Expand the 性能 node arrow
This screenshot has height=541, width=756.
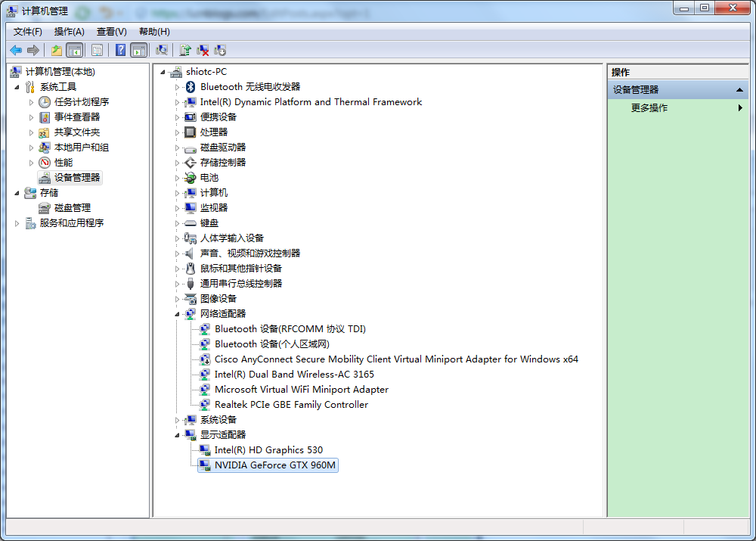click(31, 163)
